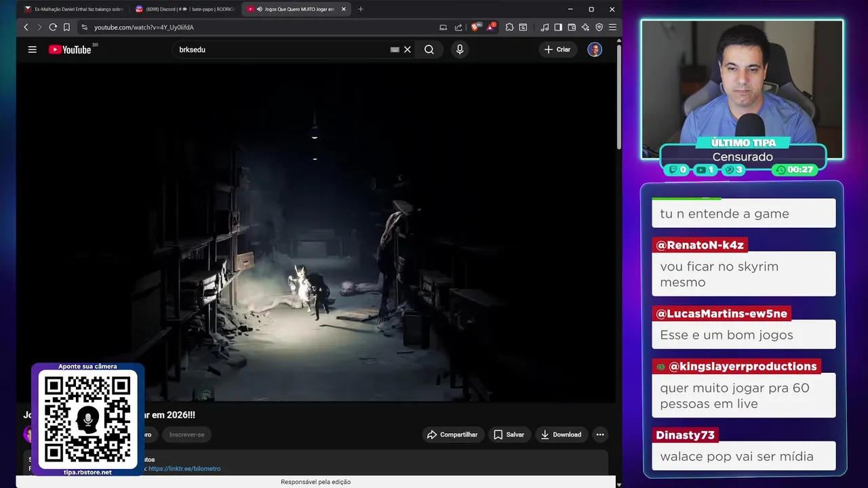Open the YouTube hamburger guide menu
868x488 pixels.
point(32,49)
